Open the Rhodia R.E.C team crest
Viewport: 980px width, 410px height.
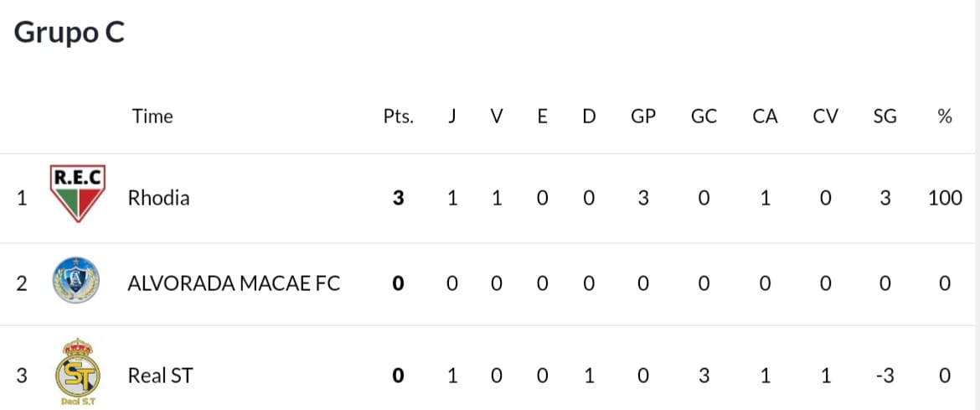tap(78, 194)
